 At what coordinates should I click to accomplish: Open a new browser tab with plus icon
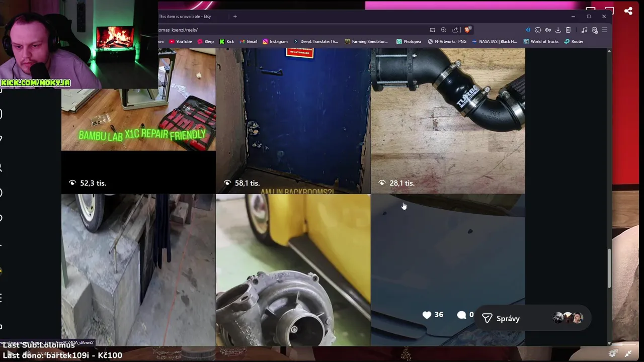point(234,16)
